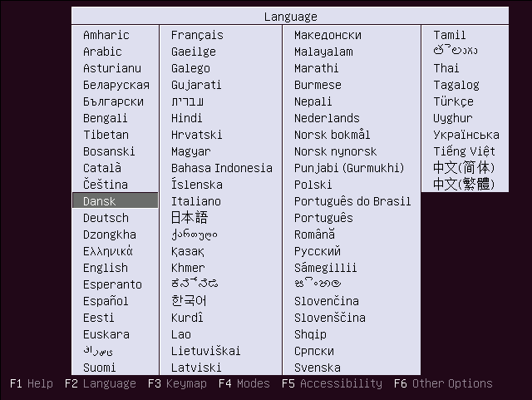Pick Bahasa Indonesia language
This screenshot has height=400, width=532.
pyautogui.click(x=221, y=168)
